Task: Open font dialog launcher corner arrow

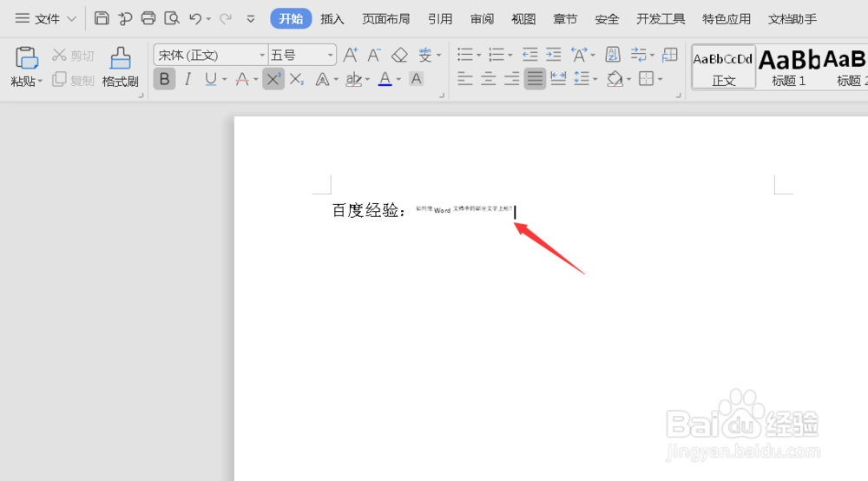Action: pos(442,96)
